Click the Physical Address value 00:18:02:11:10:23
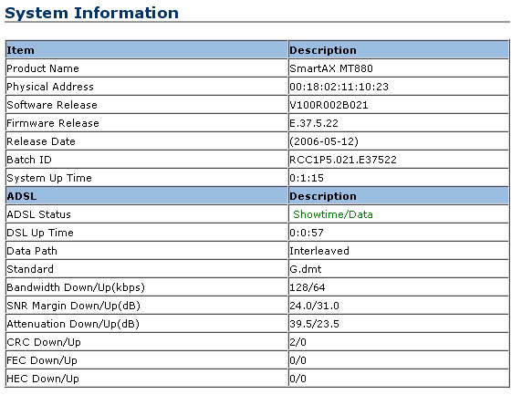Viewport: 532px width, 395px height. pos(339,87)
